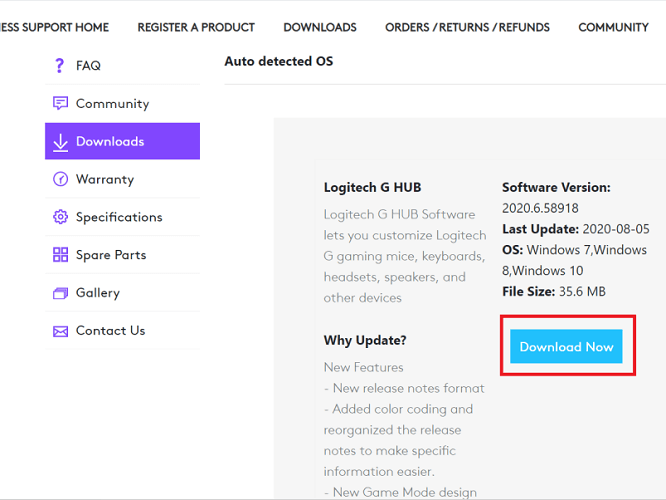The height and width of the screenshot is (500, 666).
Task: Click the Contact Us envelope icon
Action: [x=60, y=331]
